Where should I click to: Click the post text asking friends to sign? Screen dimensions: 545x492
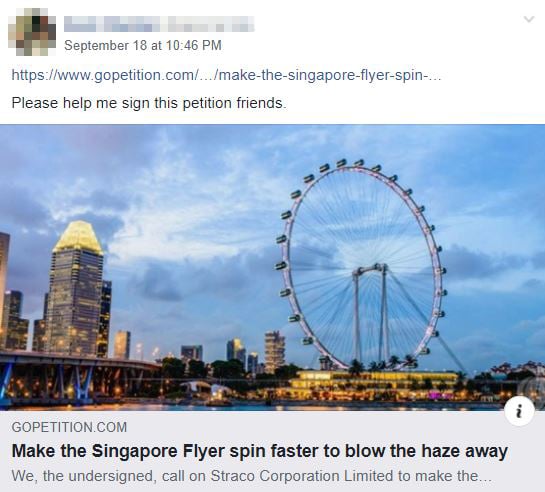pyautogui.click(x=149, y=103)
